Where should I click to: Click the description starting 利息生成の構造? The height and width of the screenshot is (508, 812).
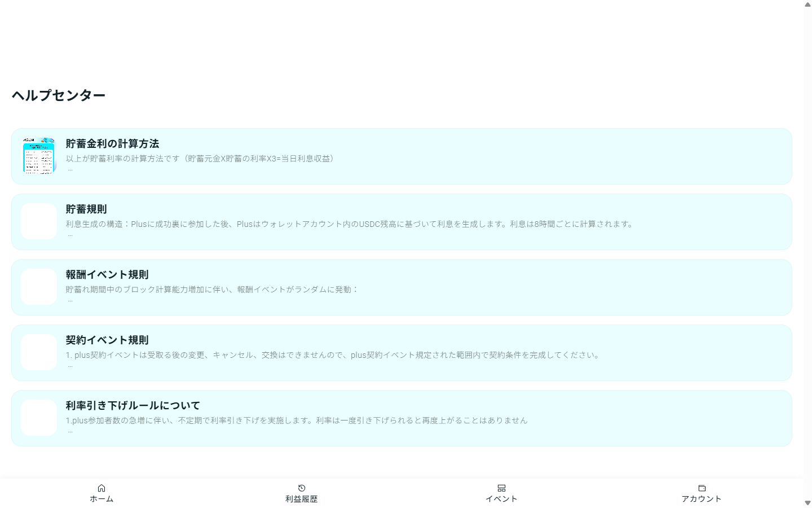[x=351, y=224]
